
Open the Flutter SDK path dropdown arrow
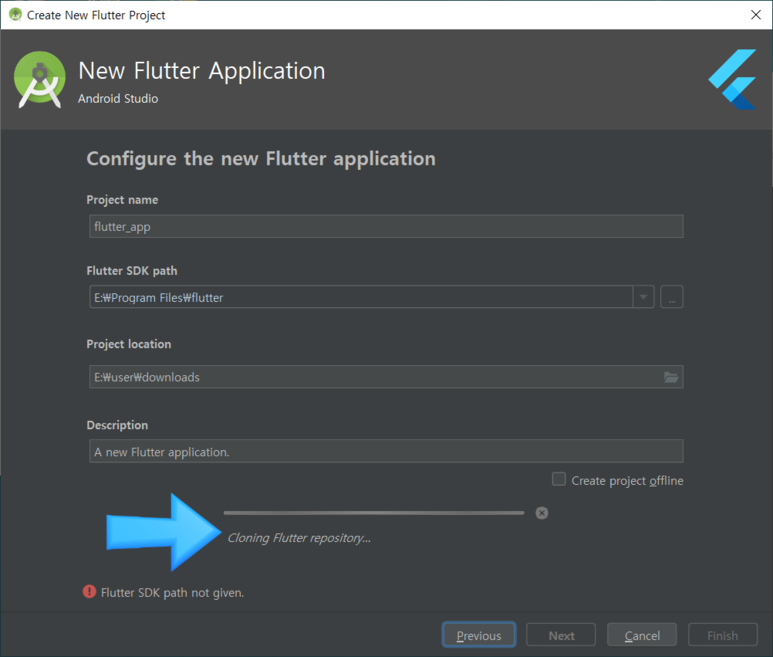[643, 297]
